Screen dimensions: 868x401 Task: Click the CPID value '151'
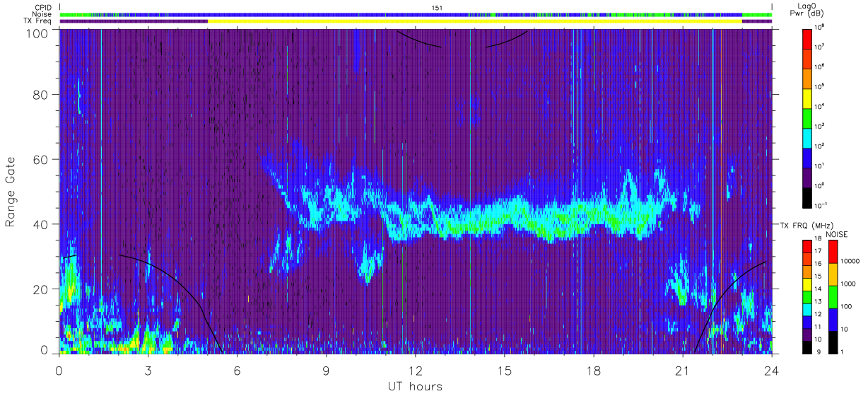(x=436, y=8)
